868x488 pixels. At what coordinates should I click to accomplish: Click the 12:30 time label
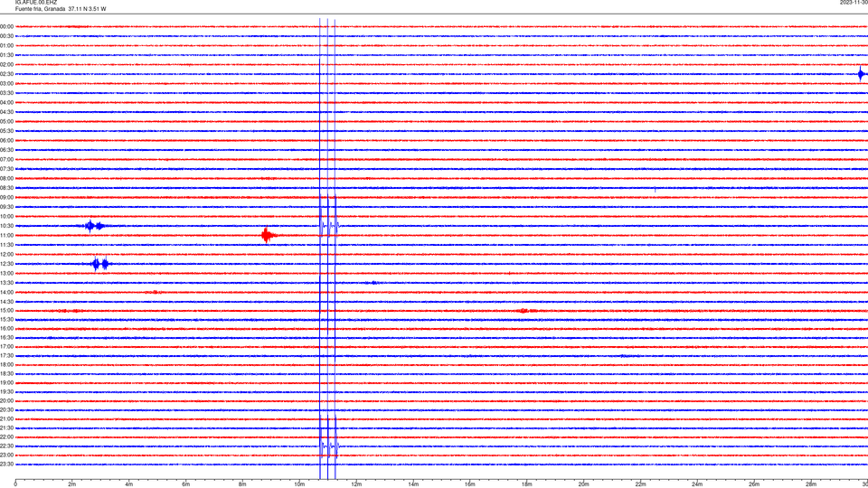pyautogui.click(x=6, y=264)
